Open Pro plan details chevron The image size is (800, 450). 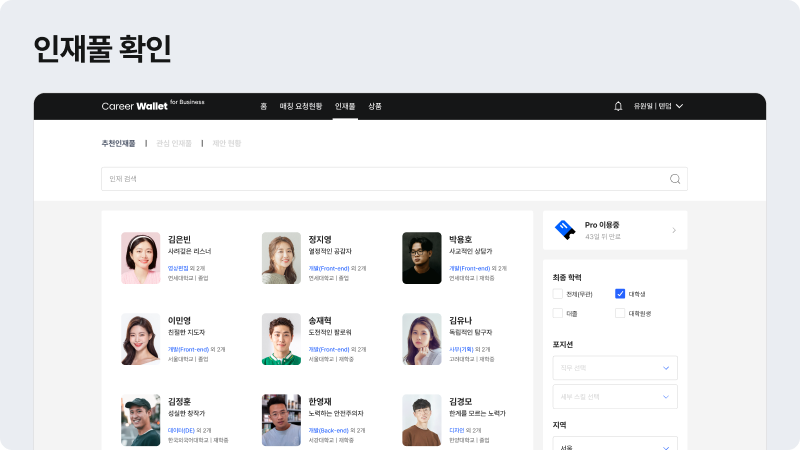tap(674, 231)
